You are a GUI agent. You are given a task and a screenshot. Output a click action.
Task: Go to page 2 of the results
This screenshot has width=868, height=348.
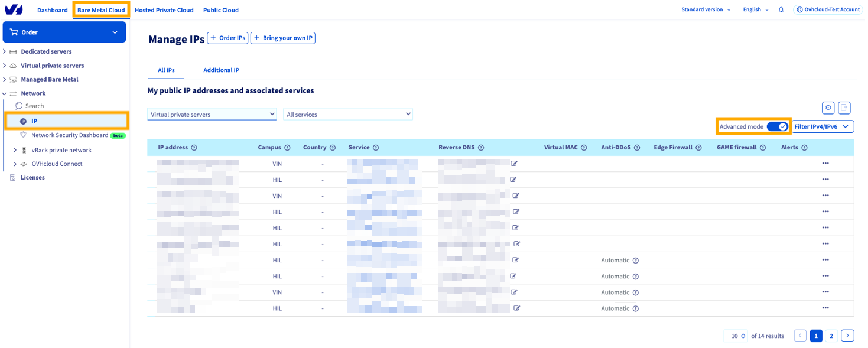pos(831,335)
